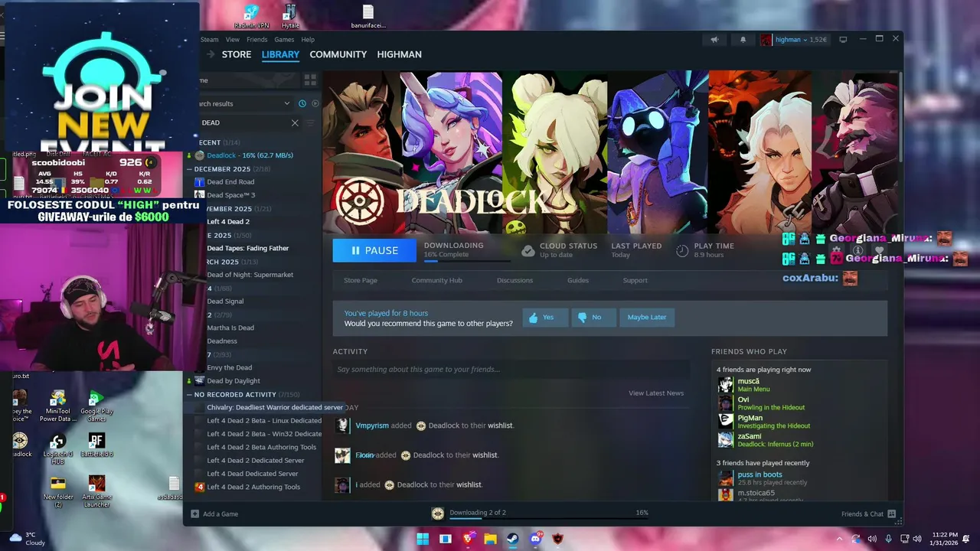Collapse the DECEMBER 2025 section

(189, 168)
